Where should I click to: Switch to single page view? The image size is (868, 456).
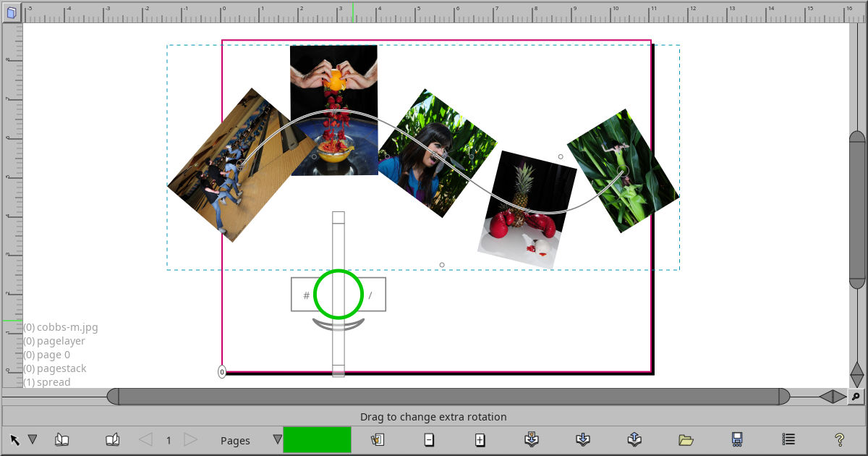(62, 439)
